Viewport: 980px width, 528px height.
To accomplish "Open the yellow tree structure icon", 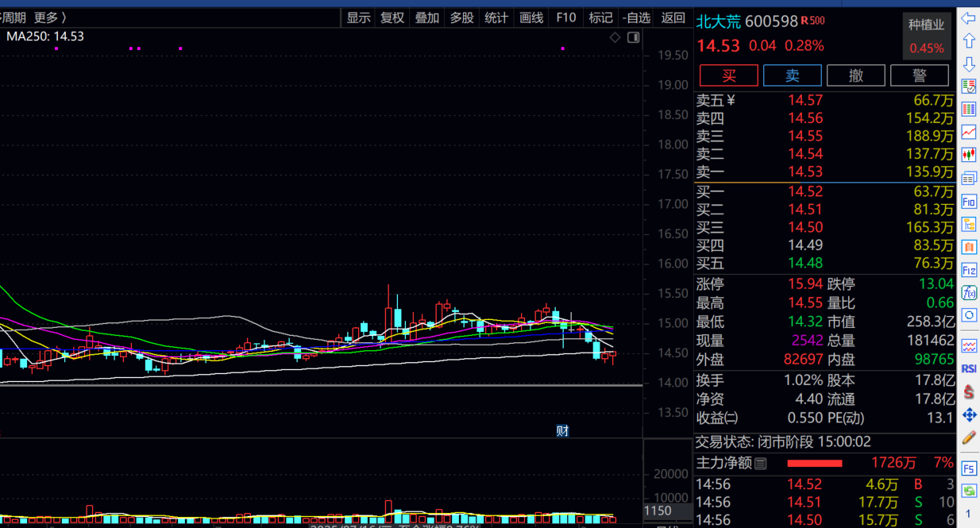I will click(968, 225).
